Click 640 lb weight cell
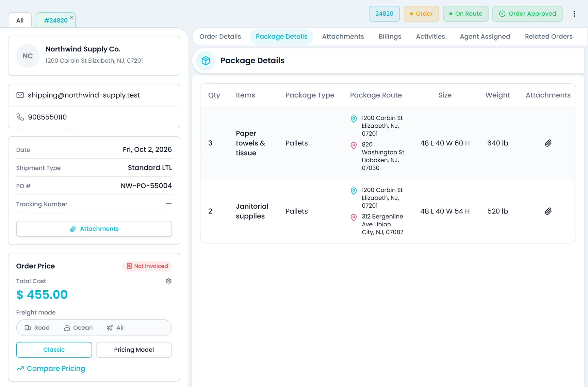 click(498, 143)
